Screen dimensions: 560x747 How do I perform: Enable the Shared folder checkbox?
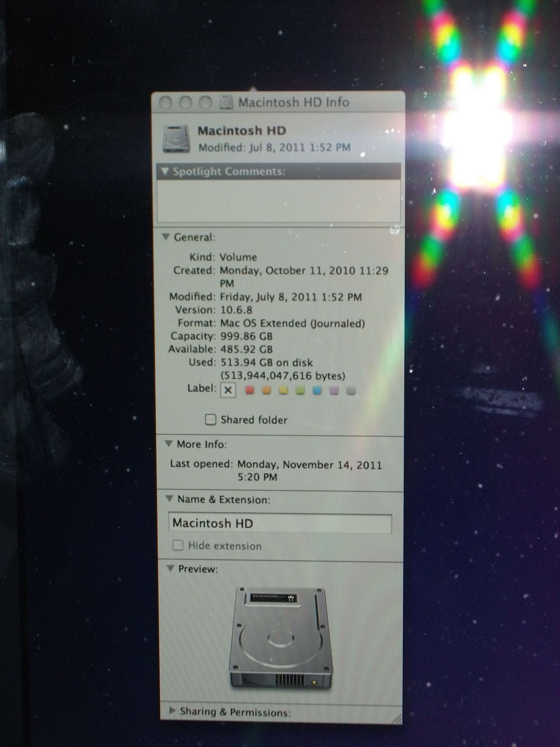(211, 419)
